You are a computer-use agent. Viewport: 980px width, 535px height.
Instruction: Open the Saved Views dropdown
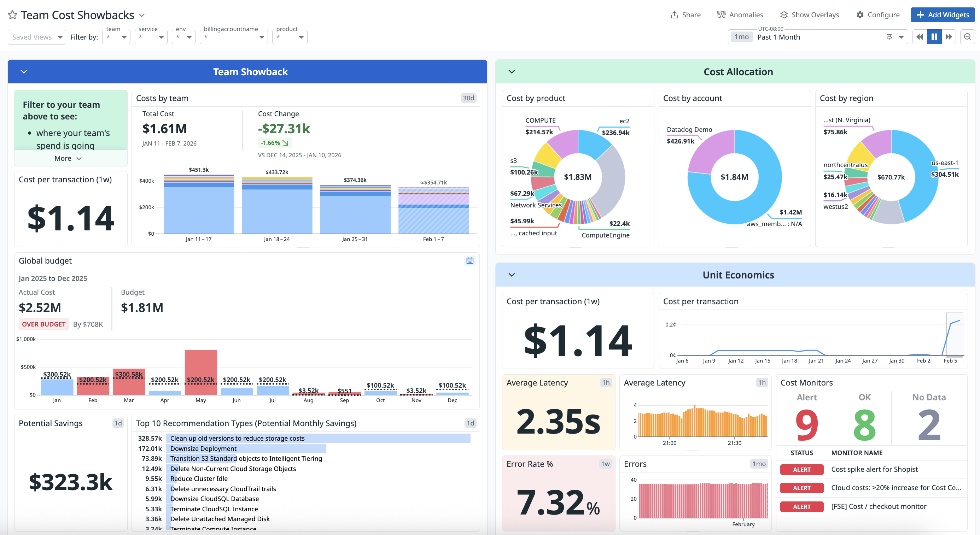36,37
